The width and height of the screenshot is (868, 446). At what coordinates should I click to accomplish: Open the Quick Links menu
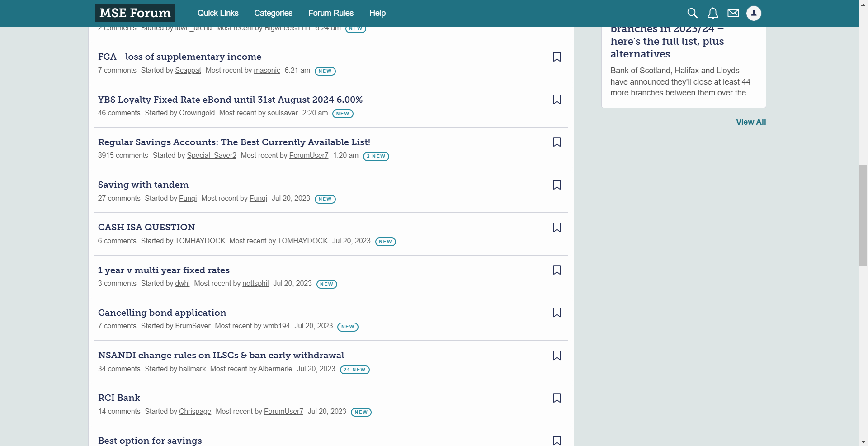point(218,13)
